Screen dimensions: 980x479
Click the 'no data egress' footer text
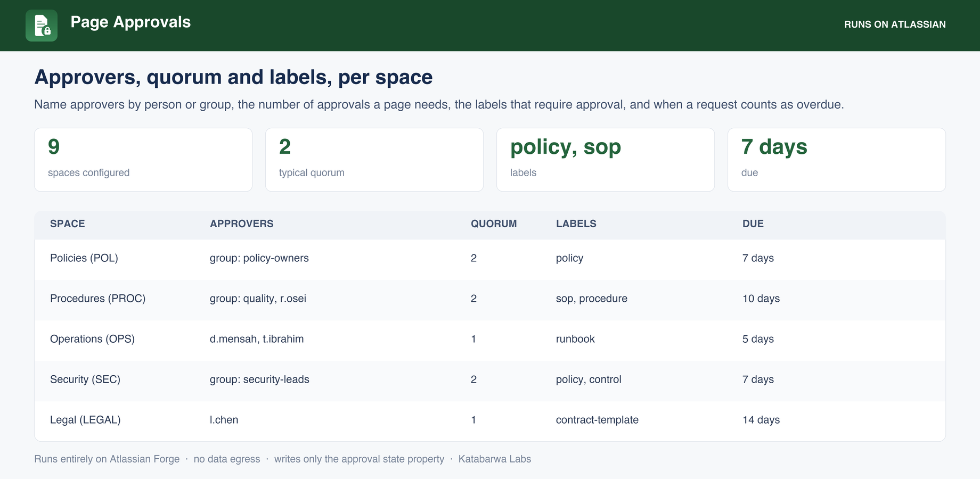tap(227, 459)
